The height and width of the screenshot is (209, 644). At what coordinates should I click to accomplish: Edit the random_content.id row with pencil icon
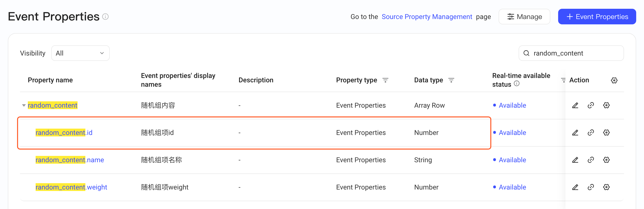(x=575, y=133)
